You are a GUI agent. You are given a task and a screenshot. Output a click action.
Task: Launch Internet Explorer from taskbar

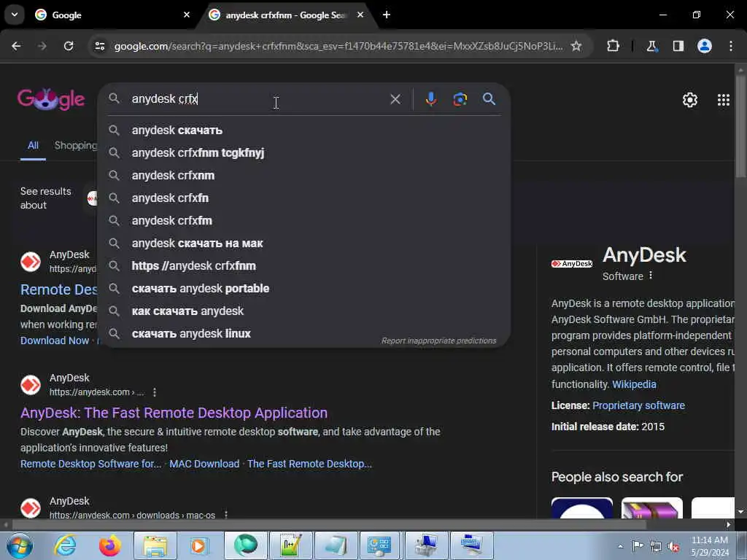point(65,545)
